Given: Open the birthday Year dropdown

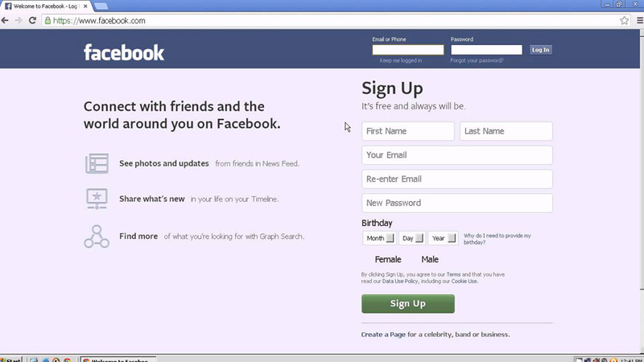Looking at the screenshot, I should [x=444, y=238].
